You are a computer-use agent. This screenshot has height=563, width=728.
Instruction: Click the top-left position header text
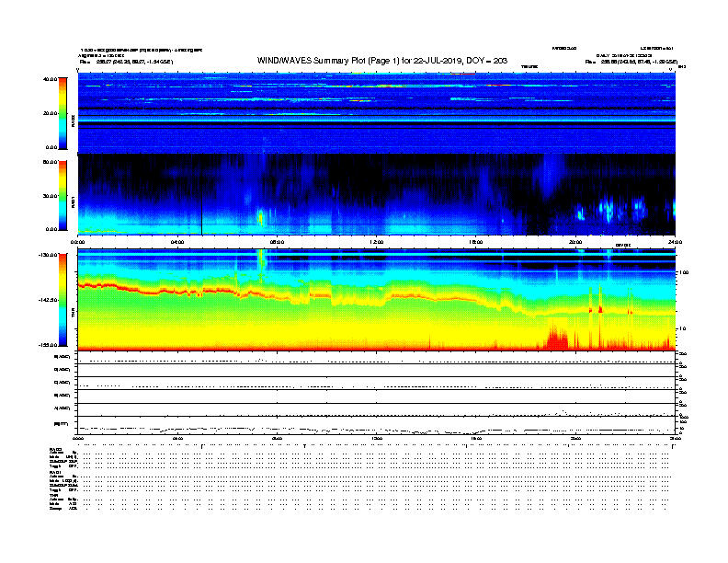coord(126,62)
